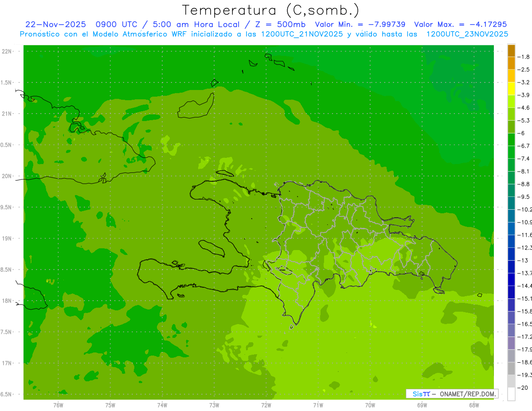Click the '21N' latitude axis label
The height and width of the screenshot is (411, 532).
click(x=6, y=114)
